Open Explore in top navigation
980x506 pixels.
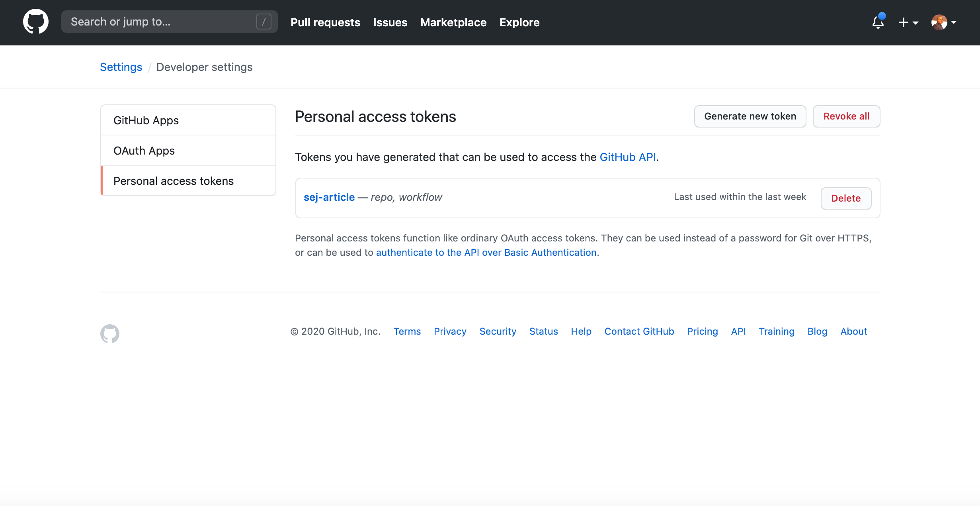(519, 22)
